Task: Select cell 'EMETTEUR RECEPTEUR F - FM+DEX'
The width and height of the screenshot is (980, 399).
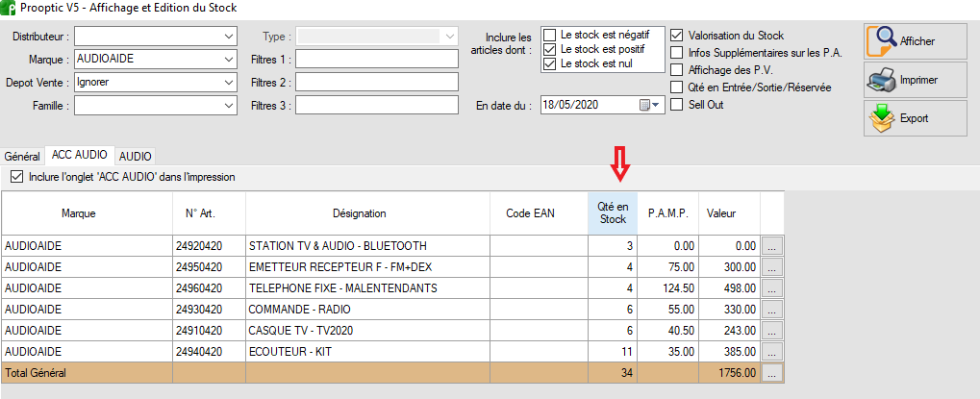Action: pos(368,267)
